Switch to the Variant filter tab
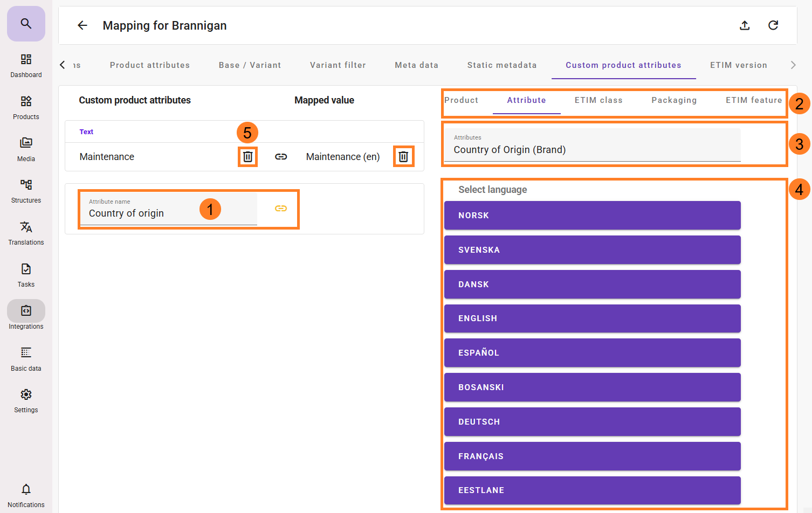The height and width of the screenshot is (513, 812). [x=338, y=65]
